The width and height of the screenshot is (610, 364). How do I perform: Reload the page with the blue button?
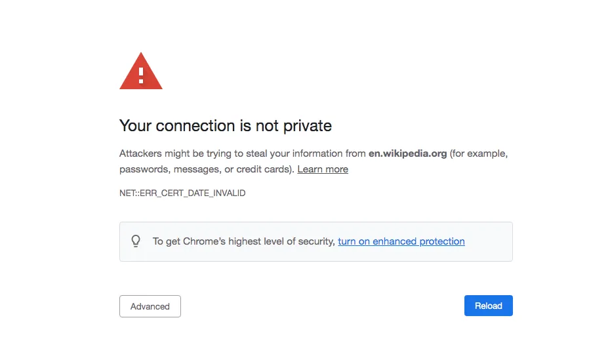pos(488,306)
